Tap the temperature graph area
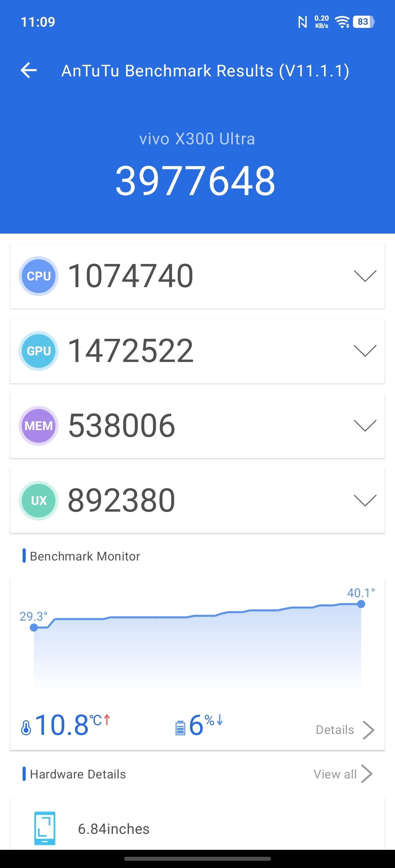The image size is (395, 868). tap(197, 645)
